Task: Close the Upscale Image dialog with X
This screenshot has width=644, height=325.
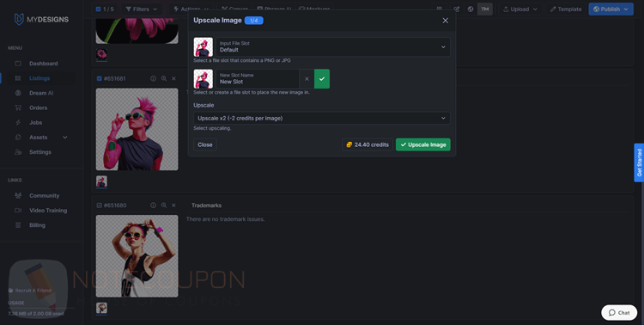Action: click(445, 21)
